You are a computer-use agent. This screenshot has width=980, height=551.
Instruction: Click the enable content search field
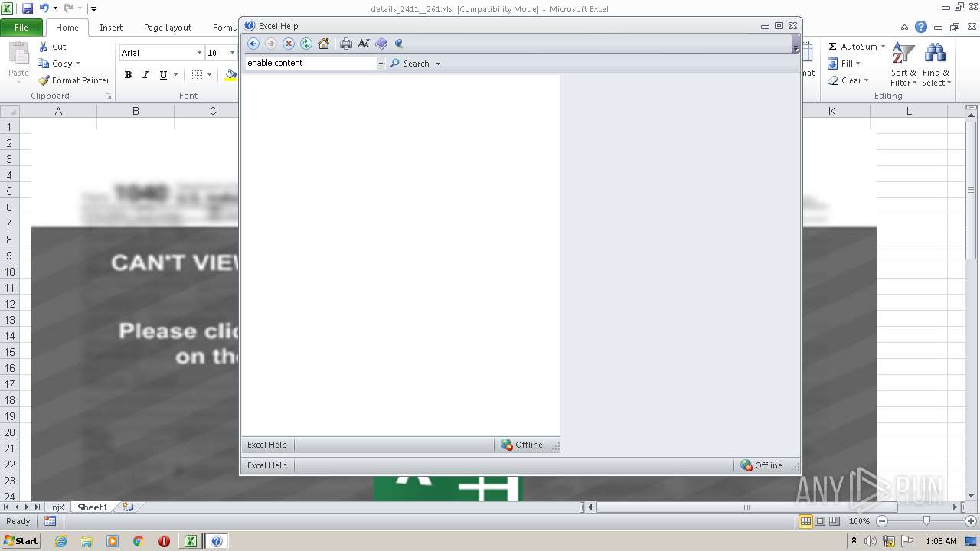(x=310, y=64)
